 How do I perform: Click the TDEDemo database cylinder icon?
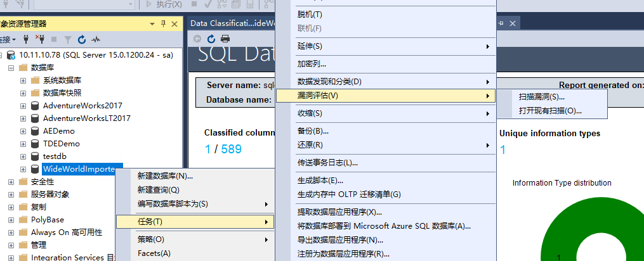pos(35,144)
